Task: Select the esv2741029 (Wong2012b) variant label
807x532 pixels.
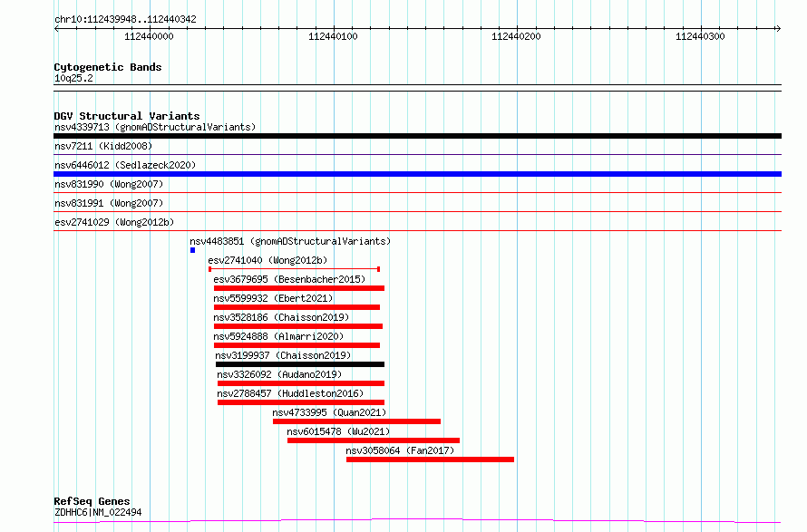Action: pos(113,222)
